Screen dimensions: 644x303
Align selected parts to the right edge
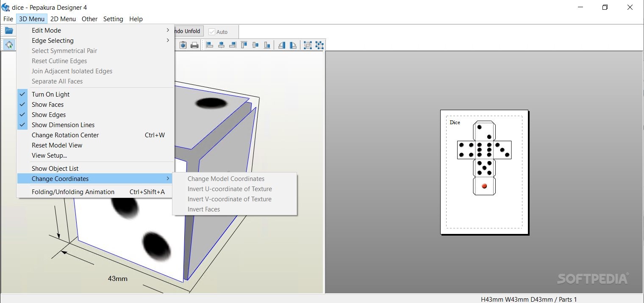(233, 45)
